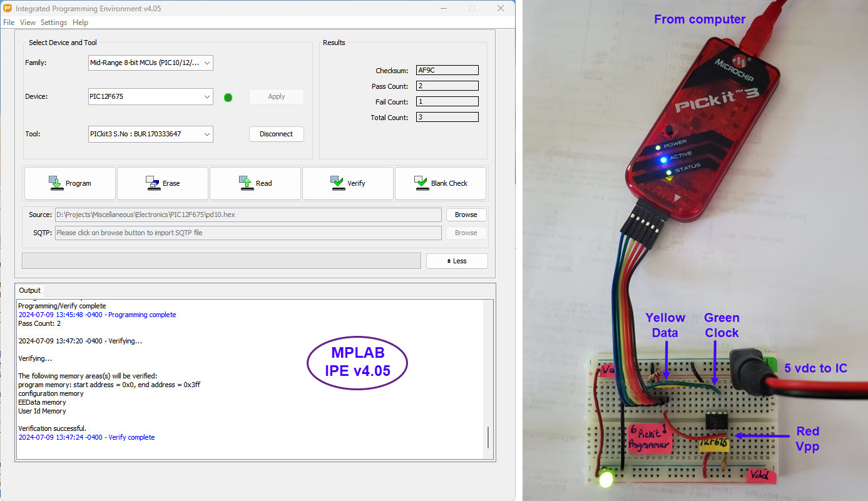Open the Device dropdown showing PIC12F675
This screenshot has height=501, width=868.
pos(207,96)
